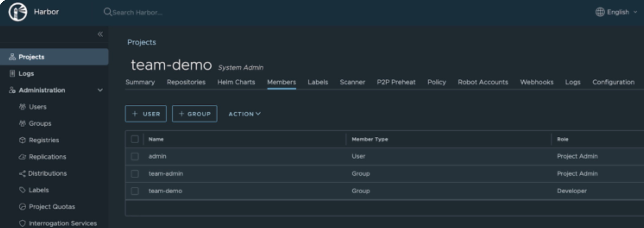Open Interrogation Services in the sidebar

pos(63,223)
